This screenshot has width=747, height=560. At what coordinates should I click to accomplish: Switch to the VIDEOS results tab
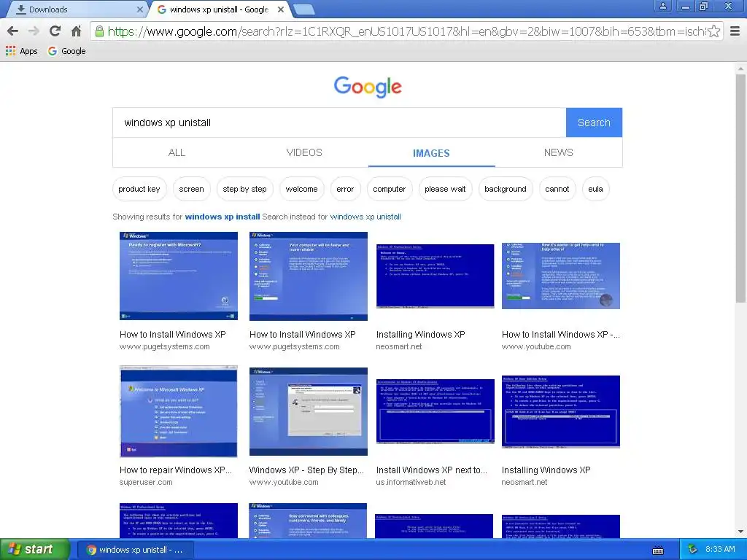(304, 152)
